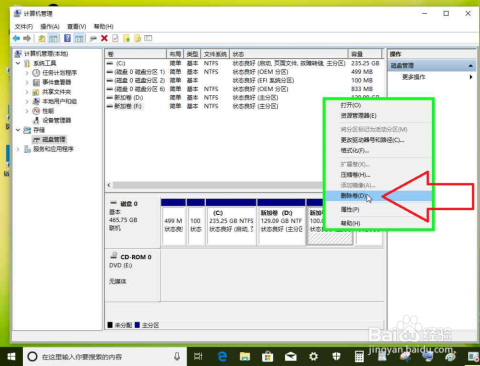Choose 属性(P) in the context menu
480x366 pixels.
pyautogui.click(x=379, y=209)
